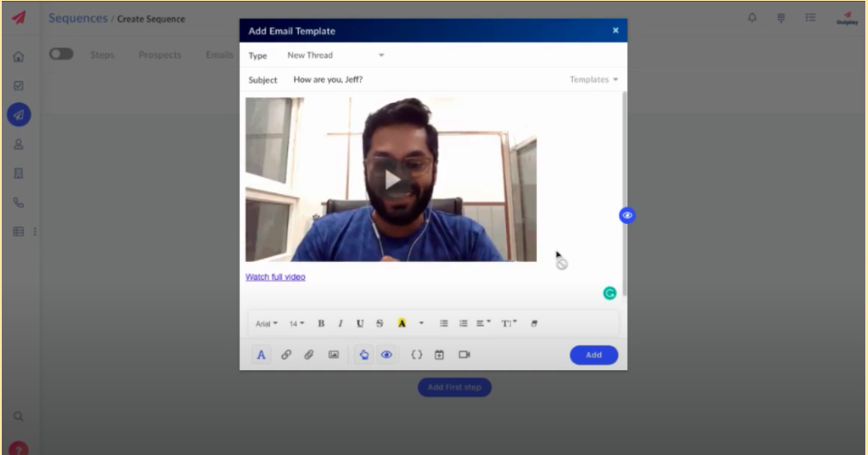Image resolution: width=868 pixels, height=455 pixels.
Task: Record a video with the camera icon
Action: [465, 355]
